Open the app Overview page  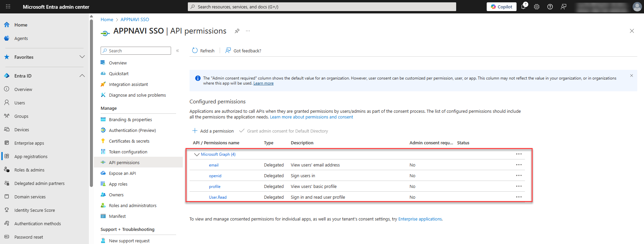[x=118, y=63]
